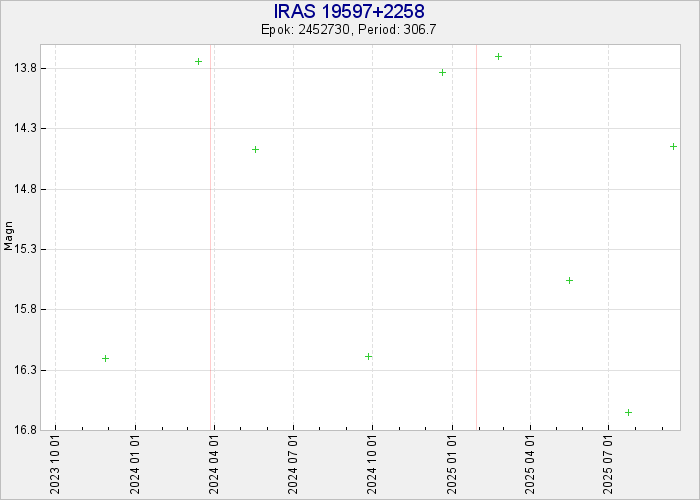
Task: Click the 16.3 magnitude axis label
Action: 25,370
